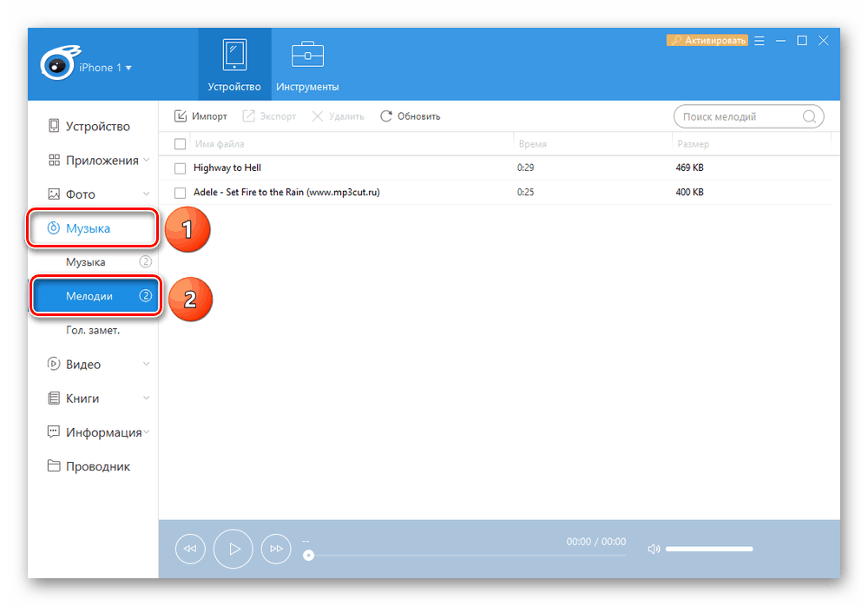
Task: Click the Приложения grid icon
Action: point(54,160)
